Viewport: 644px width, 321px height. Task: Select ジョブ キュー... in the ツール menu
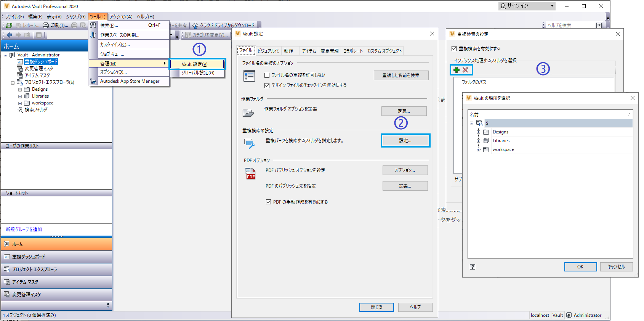click(x=129, y=54)
